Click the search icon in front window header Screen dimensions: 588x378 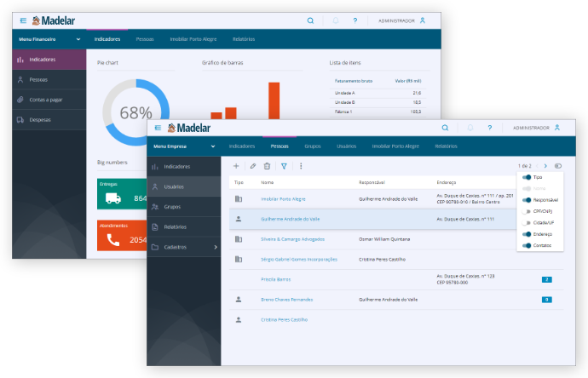[445, 128]
